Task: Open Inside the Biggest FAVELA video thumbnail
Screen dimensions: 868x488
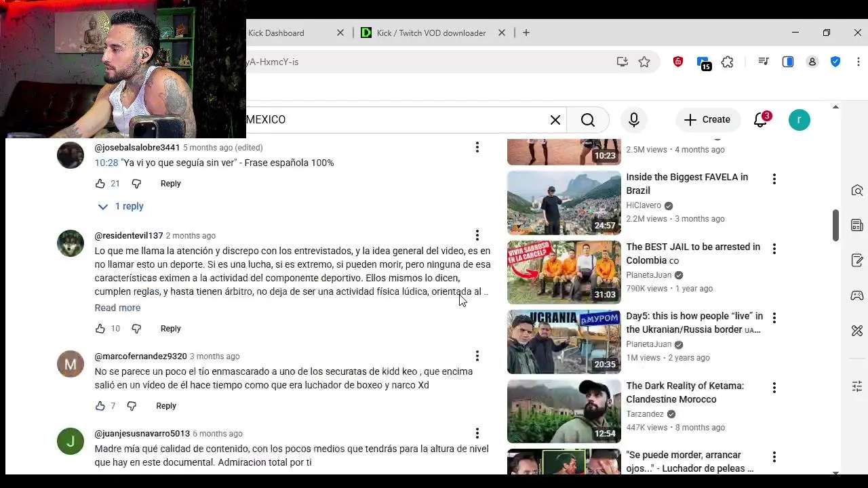Action: 564,203
